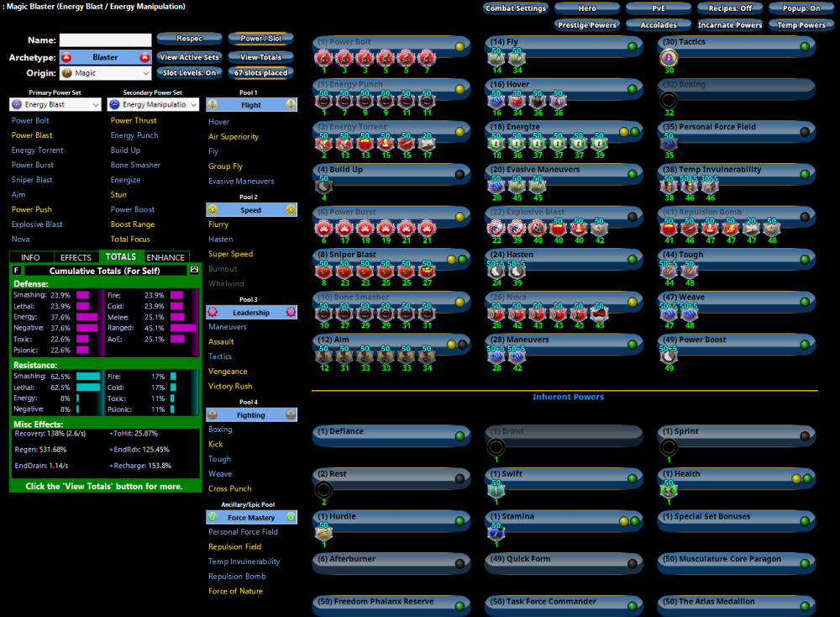The height and width of the screenshot is (617, 840).
Task: Click the empty Boxing enhancement slot
Action: tap(669, 100)
